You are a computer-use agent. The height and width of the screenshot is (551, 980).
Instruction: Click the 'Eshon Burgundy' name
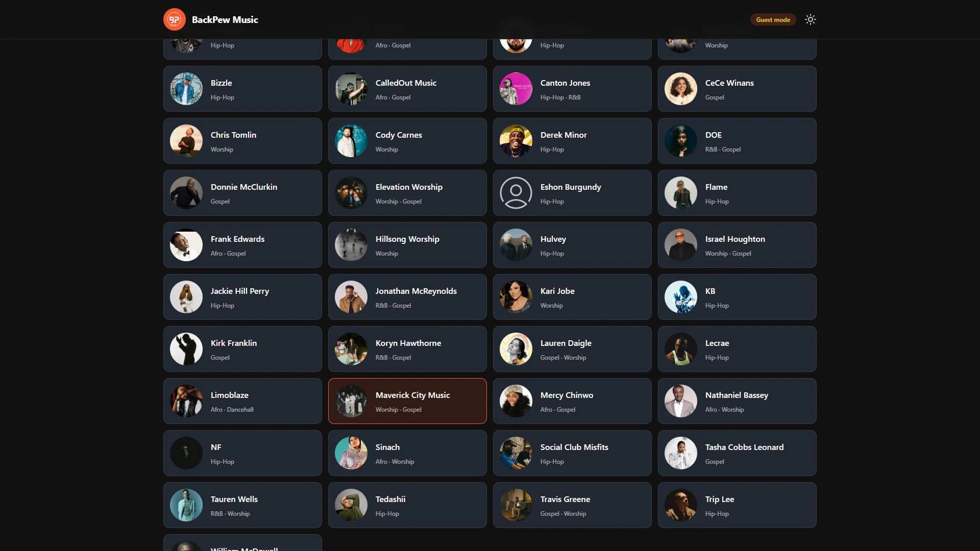pyautogui.click(x=571, y=187)
